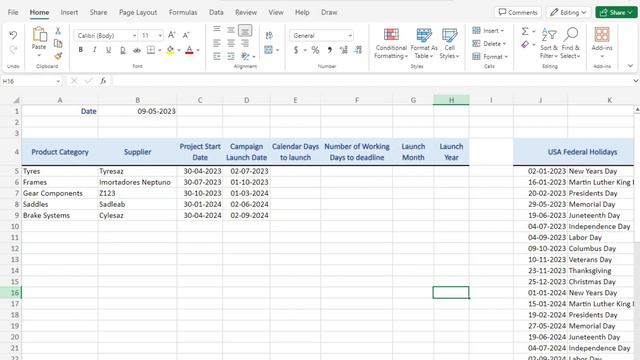The image size is (640, 360).
Task: Cut selection with the scissors icon
Action: point(58,31)
